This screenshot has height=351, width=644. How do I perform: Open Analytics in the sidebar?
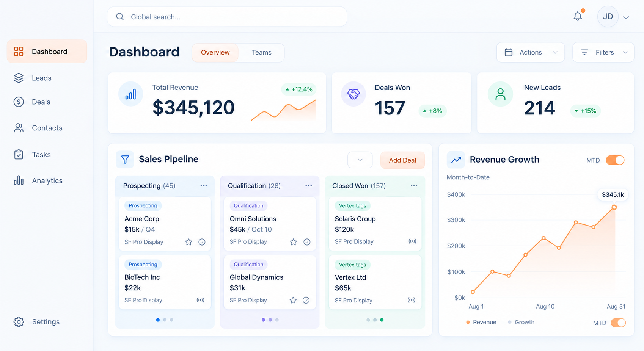point(47,180)
